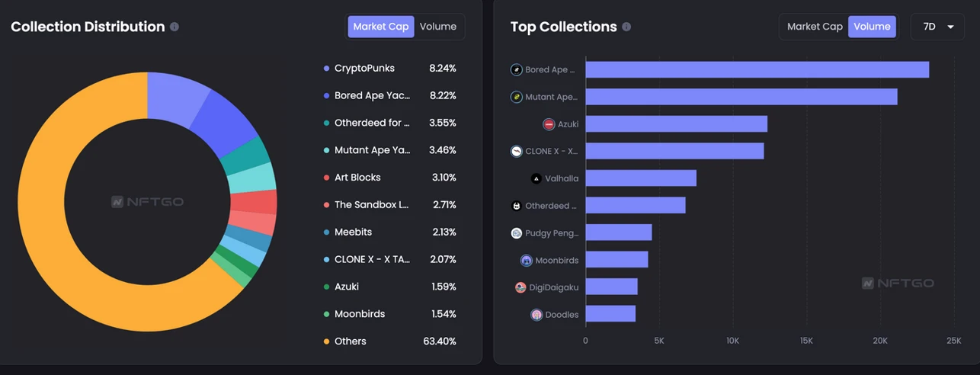Image resolution: width=980 pixels, height=375 pixels.
Task: Click the Mutant Ape collection avatar icon
Action: (x=516, y=97)
